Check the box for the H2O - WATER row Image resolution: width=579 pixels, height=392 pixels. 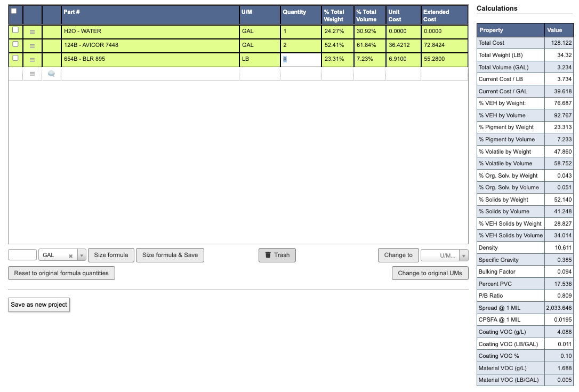point(15,30)
